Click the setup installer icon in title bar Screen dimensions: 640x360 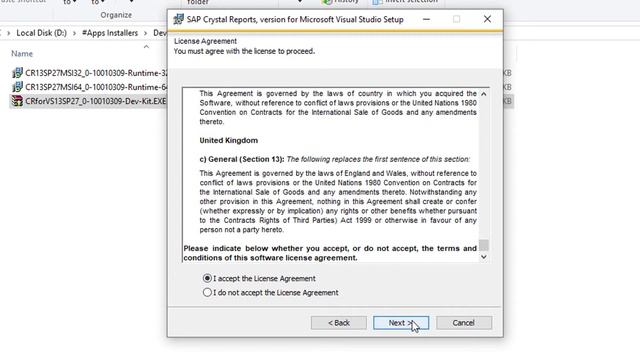(178, 19)
